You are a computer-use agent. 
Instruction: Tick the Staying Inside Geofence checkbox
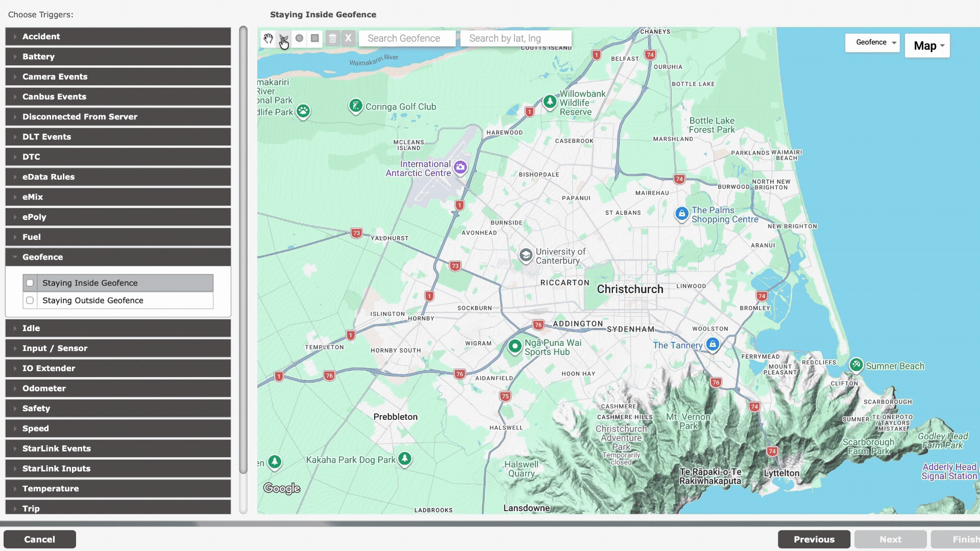[30, 283]
